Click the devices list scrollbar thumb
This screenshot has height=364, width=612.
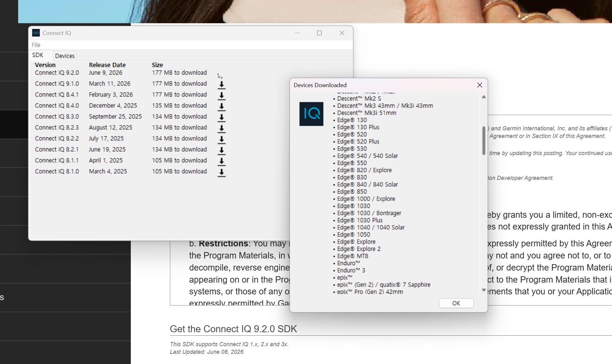click(x=484, y=141)
